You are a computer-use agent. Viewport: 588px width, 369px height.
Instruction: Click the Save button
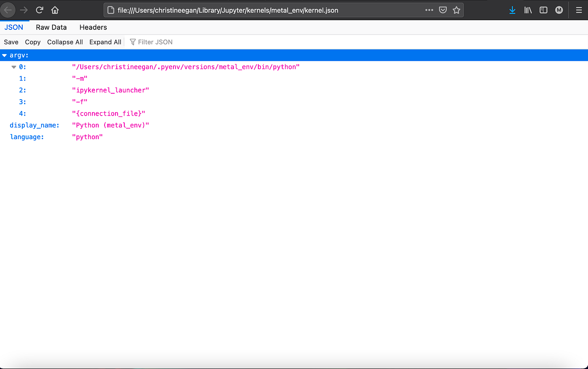coord(11,42)
